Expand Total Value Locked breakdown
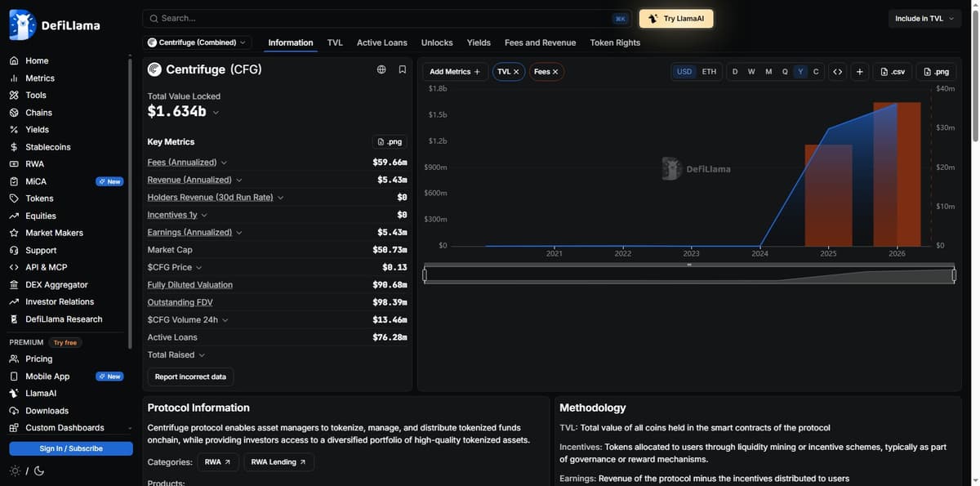980x486 pixels. coord(216,112)
